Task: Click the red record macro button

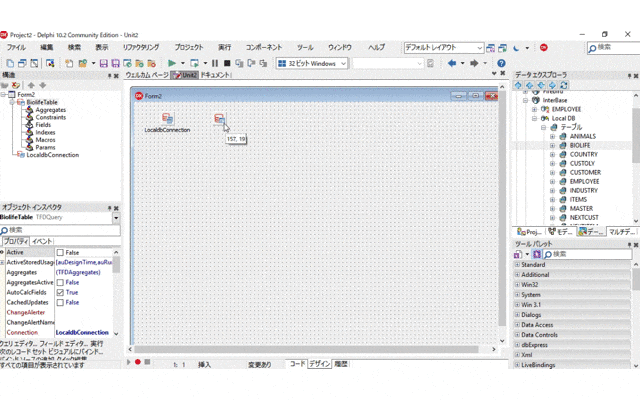Action: pos(138,362)
